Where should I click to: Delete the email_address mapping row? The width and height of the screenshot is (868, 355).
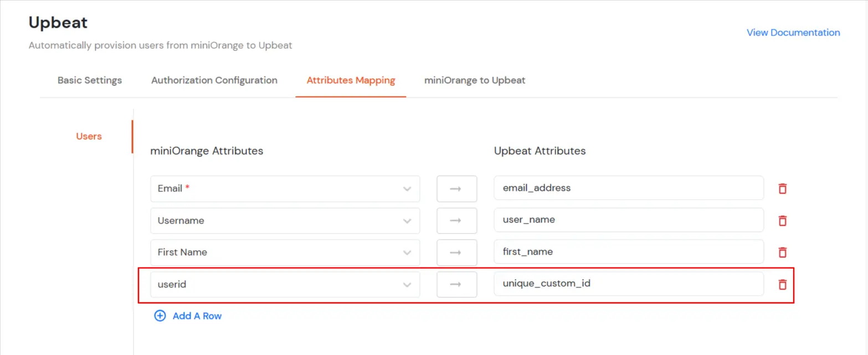pyautogui.click(x=782, y=189)
